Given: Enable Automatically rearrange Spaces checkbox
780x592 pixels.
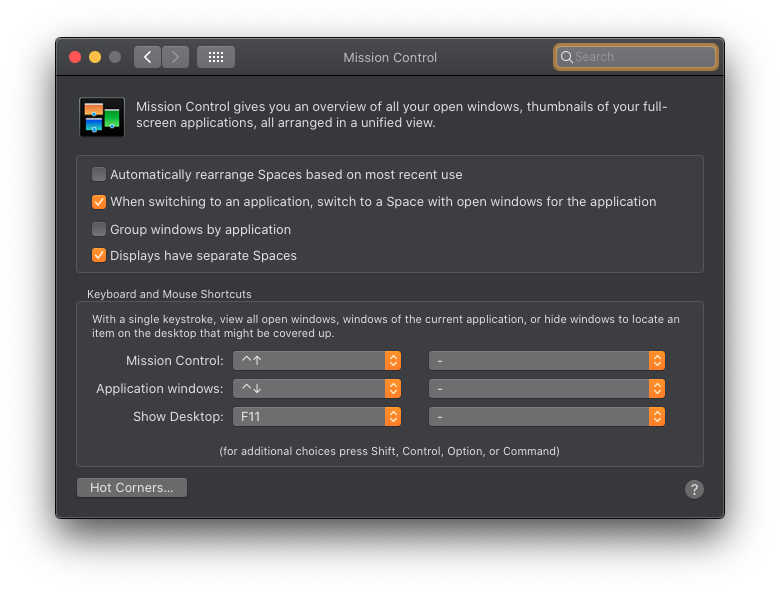Looking at the screenshot, I should 98,174.
